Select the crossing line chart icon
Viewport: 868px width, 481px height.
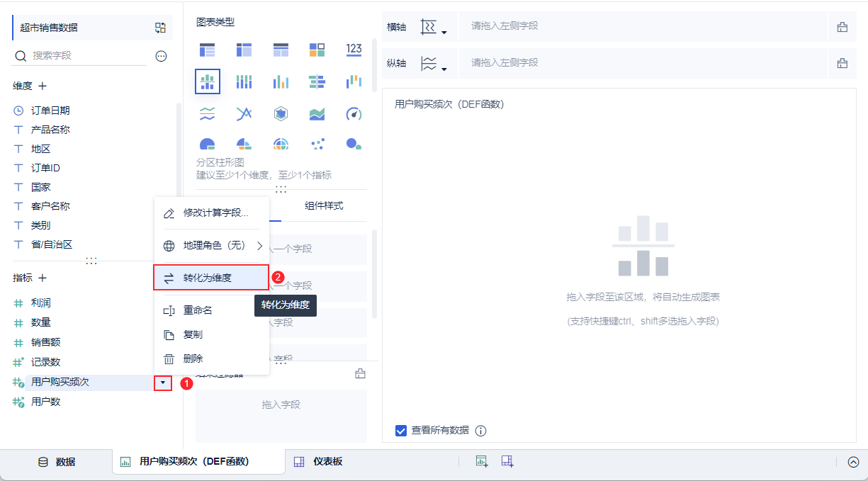point(244,113)
